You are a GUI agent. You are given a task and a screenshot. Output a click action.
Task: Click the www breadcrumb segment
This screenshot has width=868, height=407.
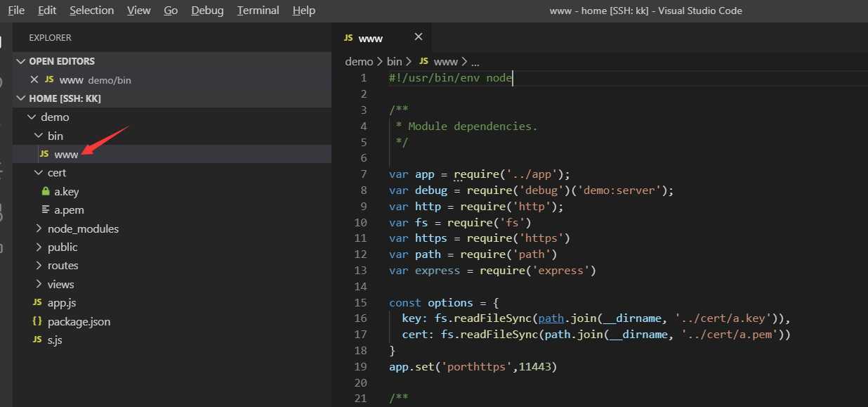point(445,61)
